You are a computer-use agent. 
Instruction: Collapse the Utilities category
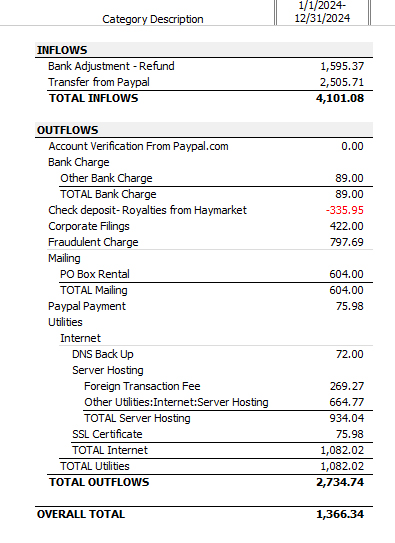(65, 322)
